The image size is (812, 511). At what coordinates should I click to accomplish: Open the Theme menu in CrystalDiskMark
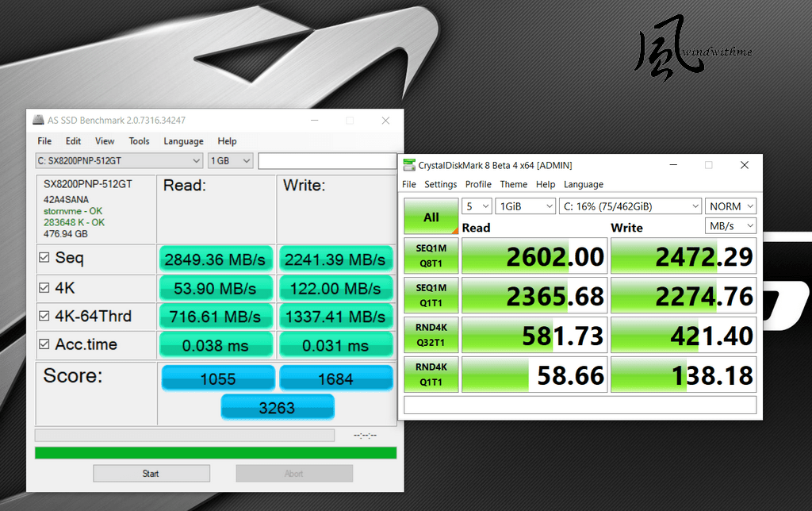tap(513, 185)
